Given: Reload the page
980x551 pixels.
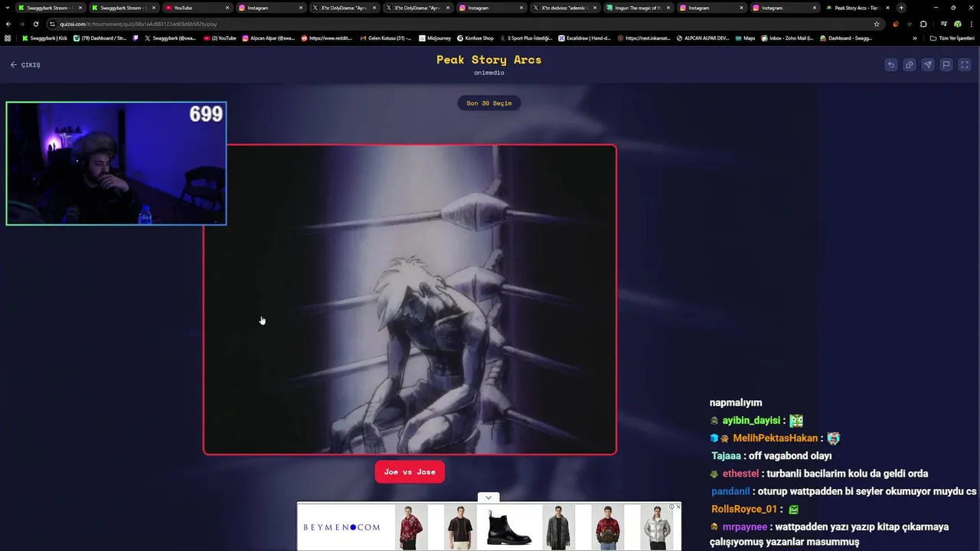Looking at the screenshot, I should (x=36, y=24).
